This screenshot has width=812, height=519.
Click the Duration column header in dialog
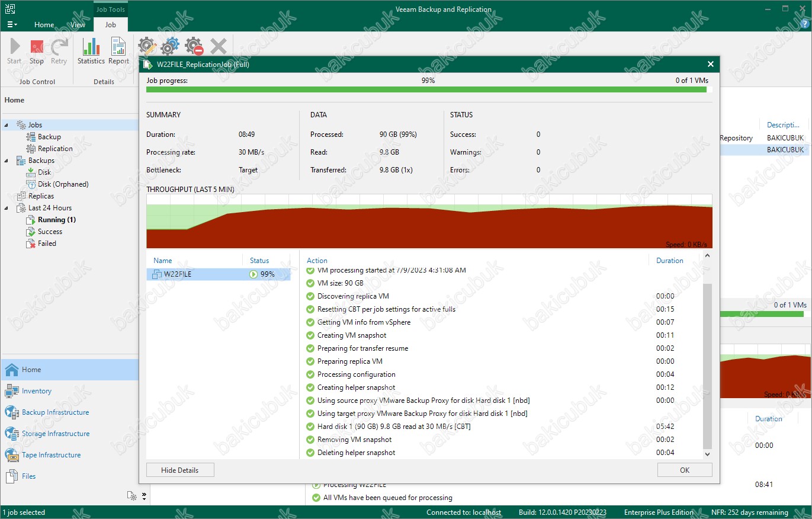coord(670,261)
